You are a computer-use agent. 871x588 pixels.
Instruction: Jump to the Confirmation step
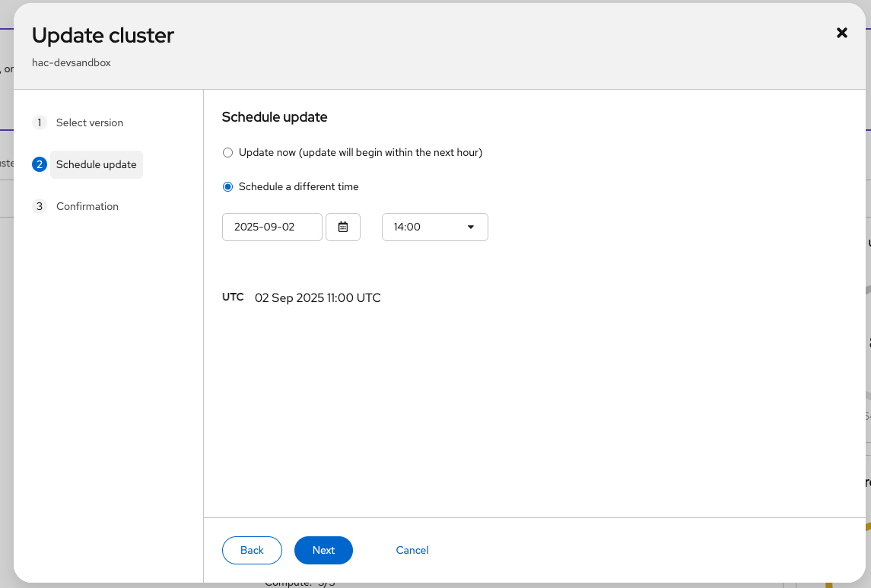pyautogui.click(x=87, y=206)
